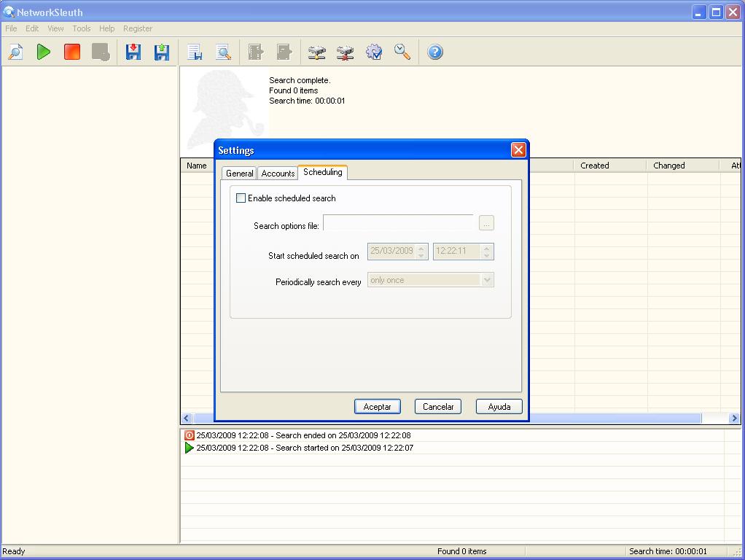Click the connect network drive toolbar icon
Viewport: 745px width, 560px height.
(317, 52)
